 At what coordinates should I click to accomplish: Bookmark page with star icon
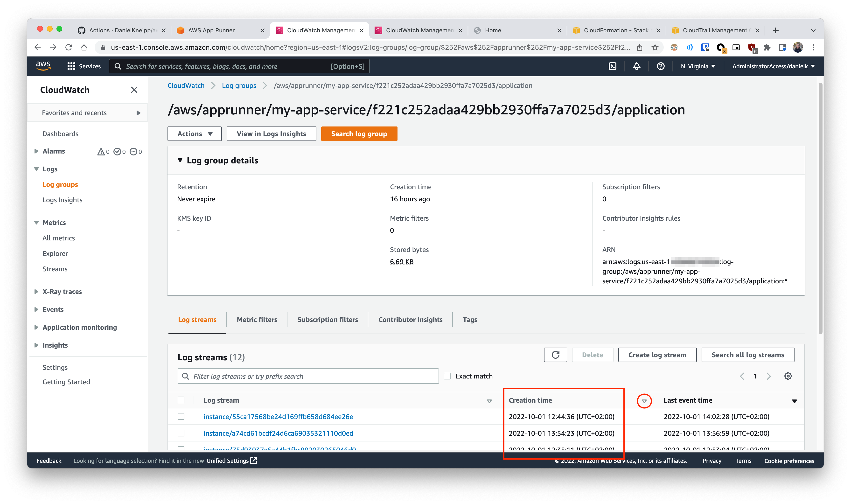click(x=655, y=47)
